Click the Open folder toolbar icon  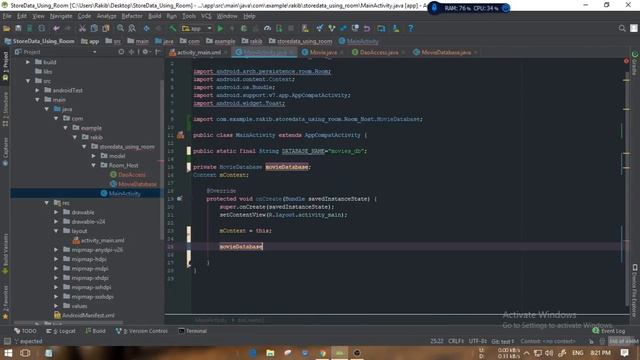(7, 28)
